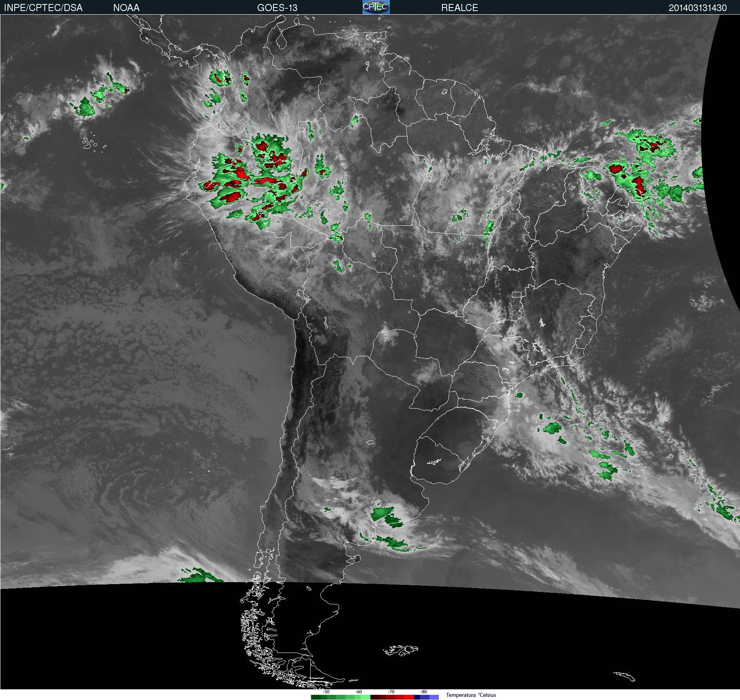
Task: Click the lightest green legend swatch
Action: [x=366, y=697]
